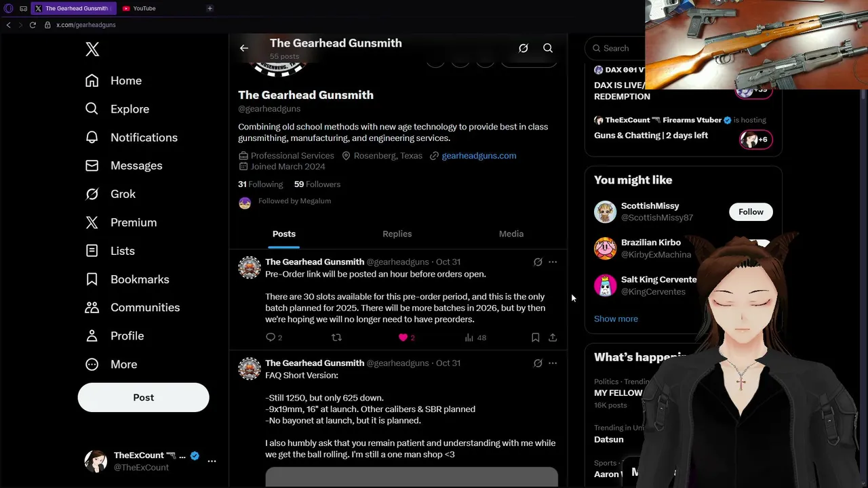The image size is (868, 488).
Task: Select the Posts tab
Action: click(284, 234)
